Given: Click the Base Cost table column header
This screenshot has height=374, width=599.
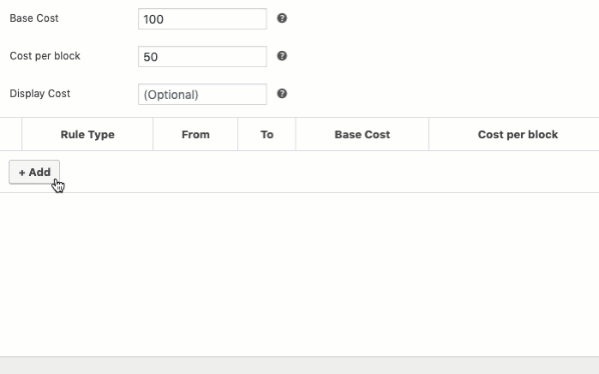Looking at the screenshot, I should click(362, 134).
